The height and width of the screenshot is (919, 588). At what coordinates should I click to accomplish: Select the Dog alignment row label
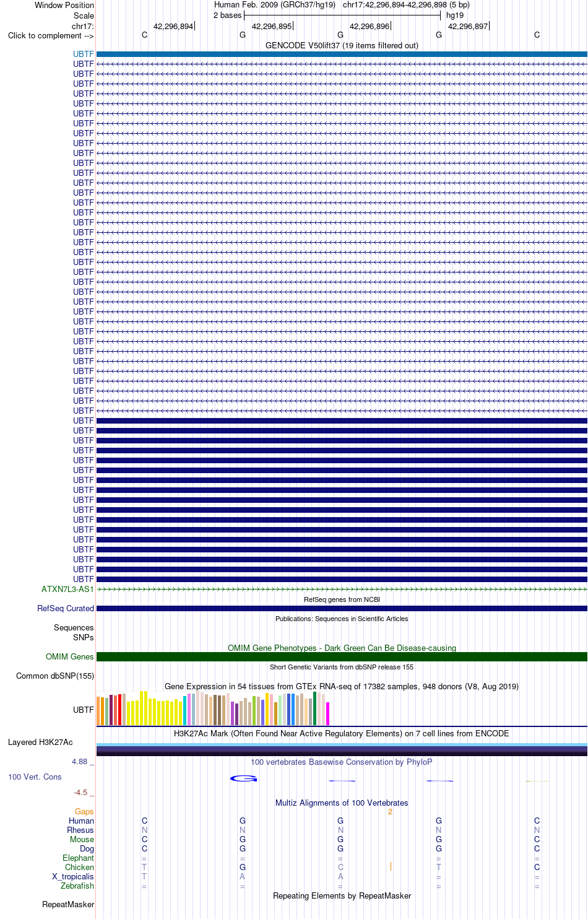pyautogui.click(x=87, y=848)
